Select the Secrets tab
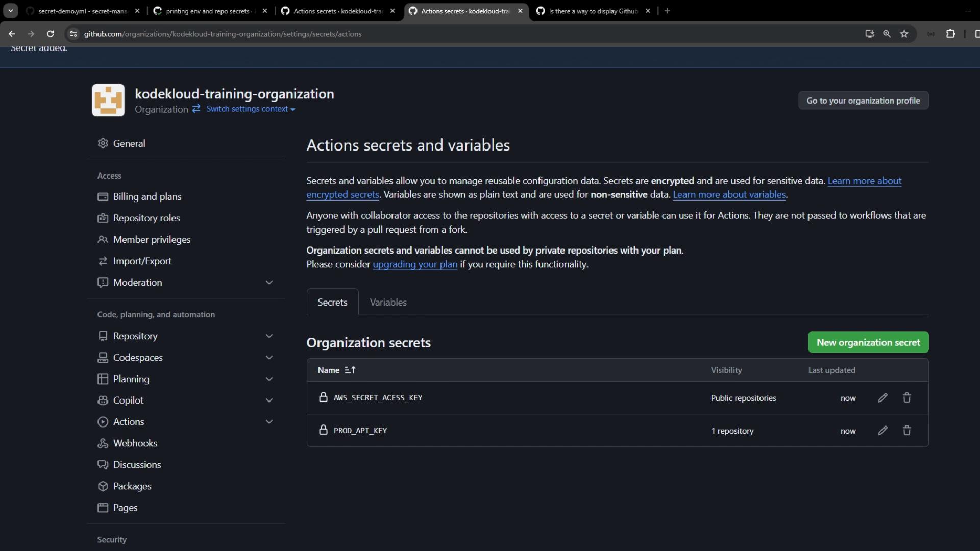This screenshot has height=551, width=980. (332, 302)
